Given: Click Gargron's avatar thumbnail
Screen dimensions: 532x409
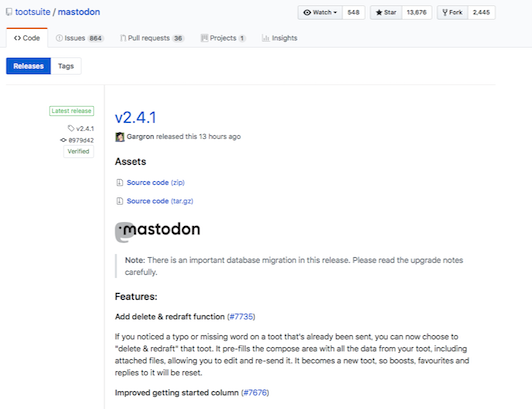Looking at the screenshot, I should [x=120, y=137].
